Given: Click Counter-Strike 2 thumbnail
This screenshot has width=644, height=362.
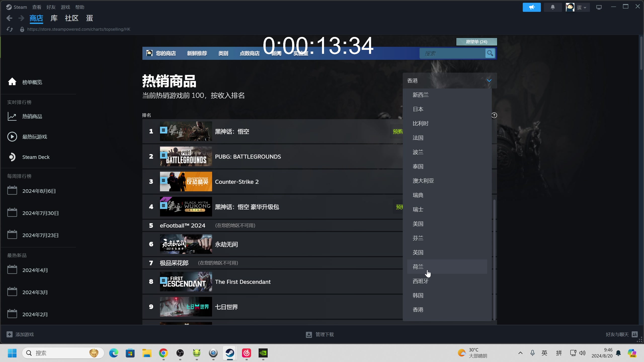Looking at the screenshot, I should pyautogui.click(x=186, y=182).
